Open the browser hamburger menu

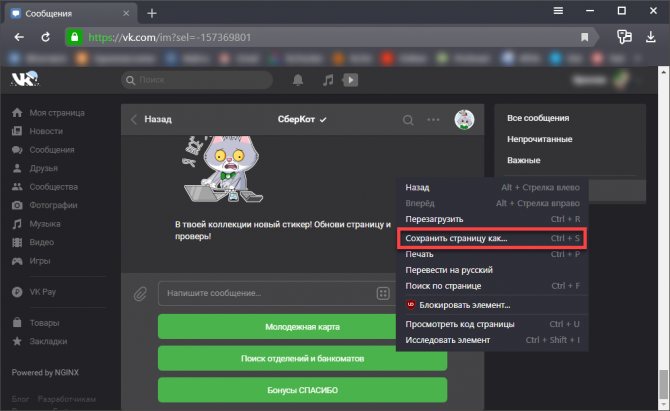[558, 11]
